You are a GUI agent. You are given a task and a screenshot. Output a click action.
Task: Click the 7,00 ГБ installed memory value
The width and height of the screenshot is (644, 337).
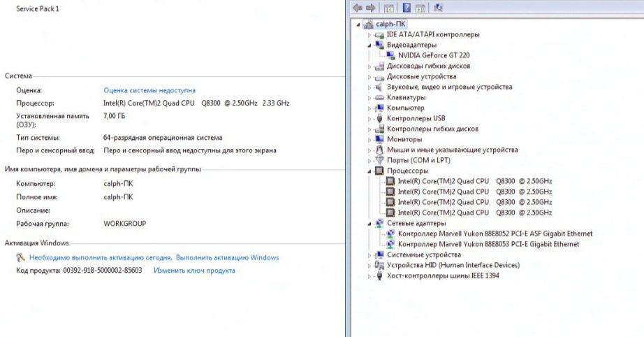114,116
